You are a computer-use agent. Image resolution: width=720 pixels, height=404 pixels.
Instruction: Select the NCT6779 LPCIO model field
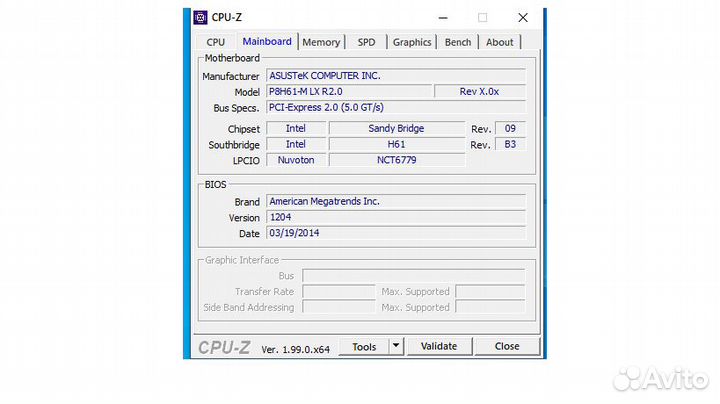[397, 160]
